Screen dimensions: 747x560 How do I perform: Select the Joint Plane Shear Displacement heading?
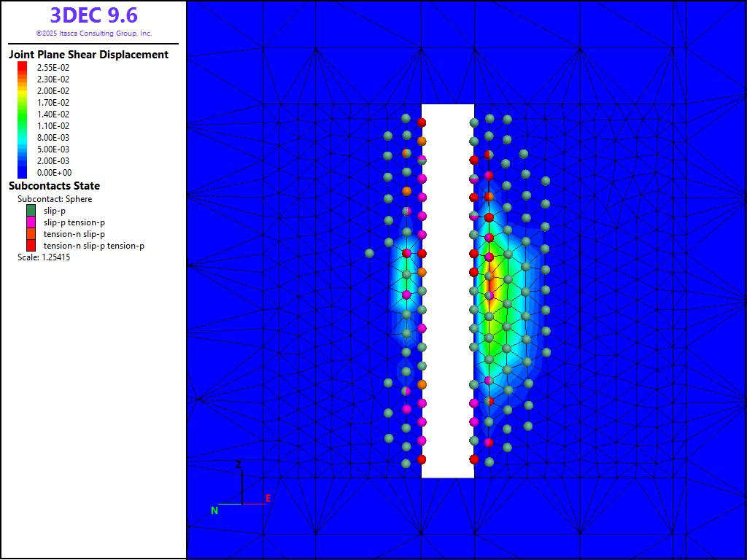click(88, 55)
